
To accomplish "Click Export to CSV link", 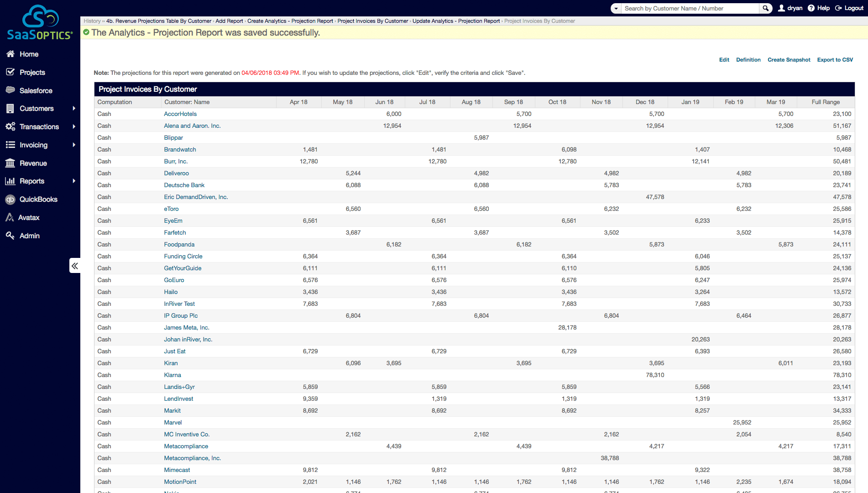I will (835, 60).
